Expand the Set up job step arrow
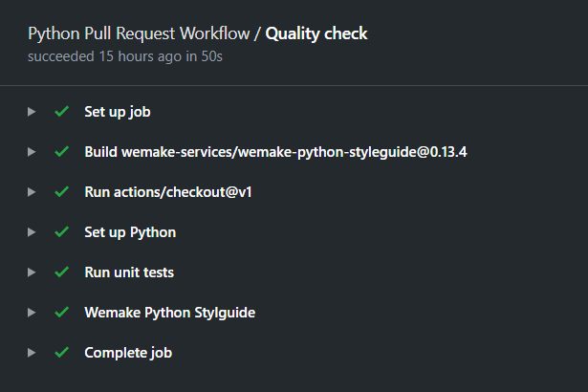Image resolution: width=588 pixels, height=392 pixels. tap(32, 112)
